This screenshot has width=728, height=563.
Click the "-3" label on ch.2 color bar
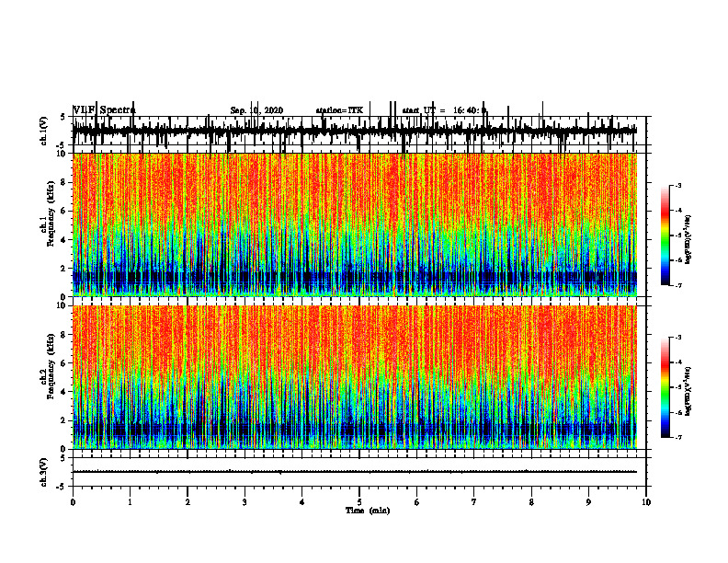click(678, 338)
